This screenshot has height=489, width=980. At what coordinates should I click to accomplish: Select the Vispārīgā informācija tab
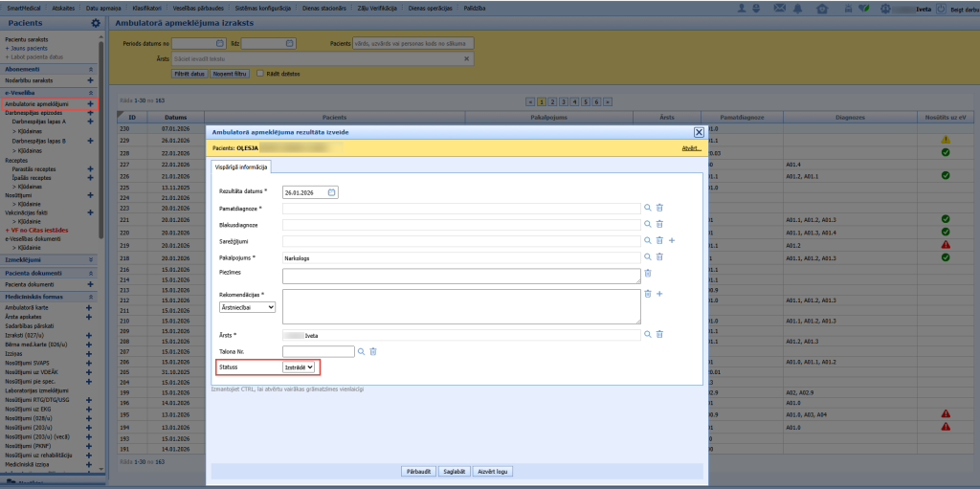click(242, 167)
